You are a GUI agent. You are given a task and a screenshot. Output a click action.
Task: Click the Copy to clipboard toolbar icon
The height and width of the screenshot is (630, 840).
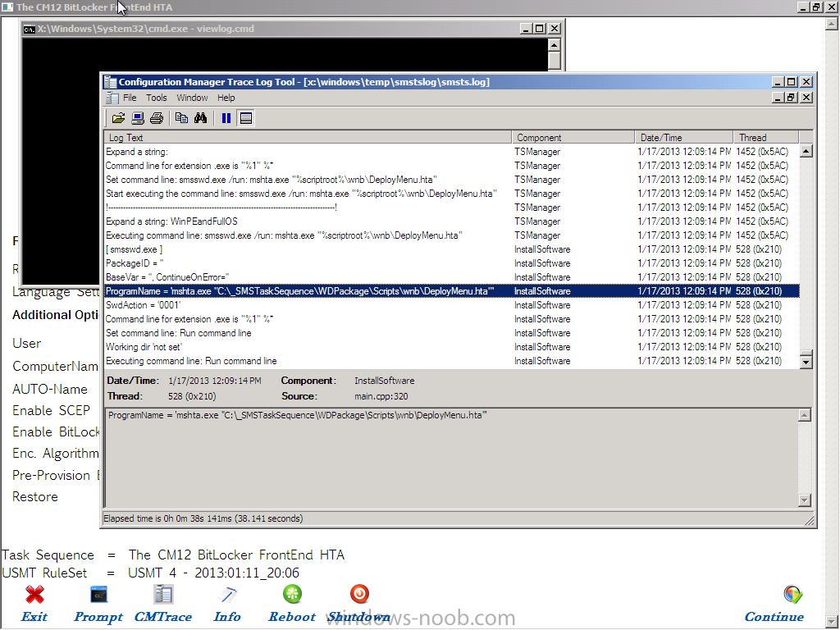pos(181,118)
